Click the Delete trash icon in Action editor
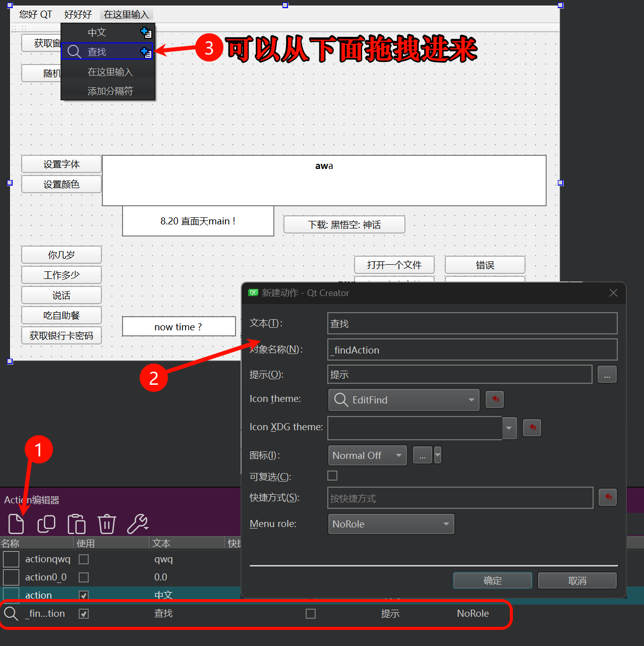Viewport: 644px width, 646px height. point(107,524)
